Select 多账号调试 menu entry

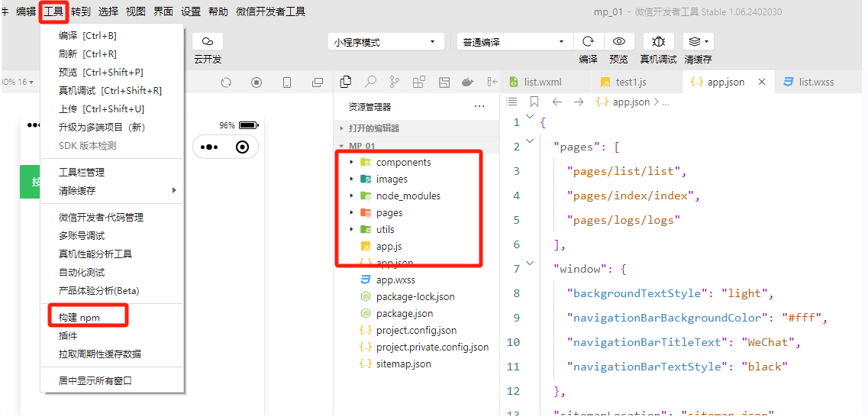click(111, 236)
